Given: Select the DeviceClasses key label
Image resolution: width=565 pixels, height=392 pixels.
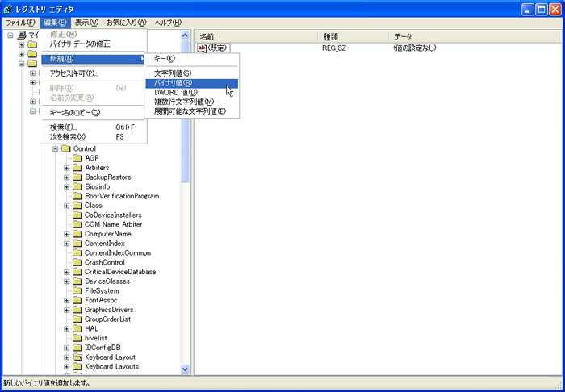Looking at the screenshot, I should [x=107, y=281].
